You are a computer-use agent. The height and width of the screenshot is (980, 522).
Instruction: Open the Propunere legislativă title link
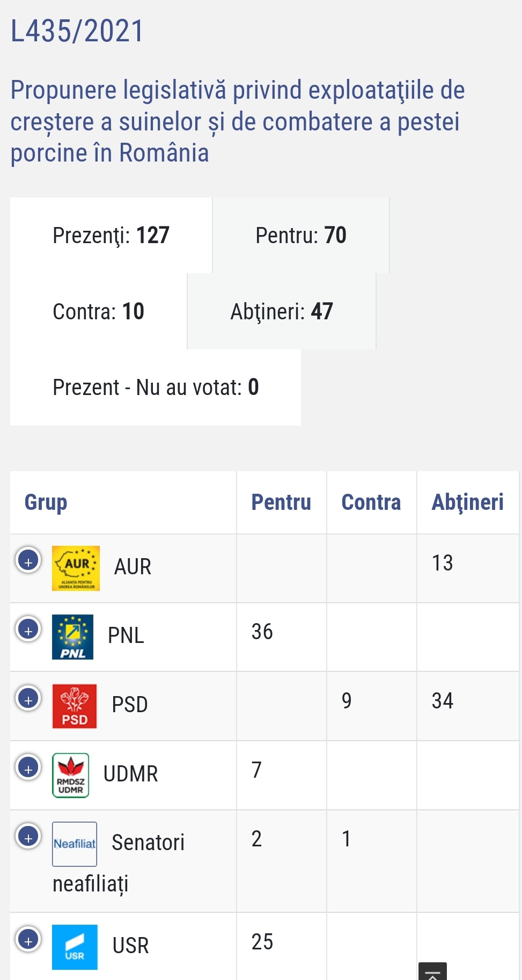tap(237, 121)
